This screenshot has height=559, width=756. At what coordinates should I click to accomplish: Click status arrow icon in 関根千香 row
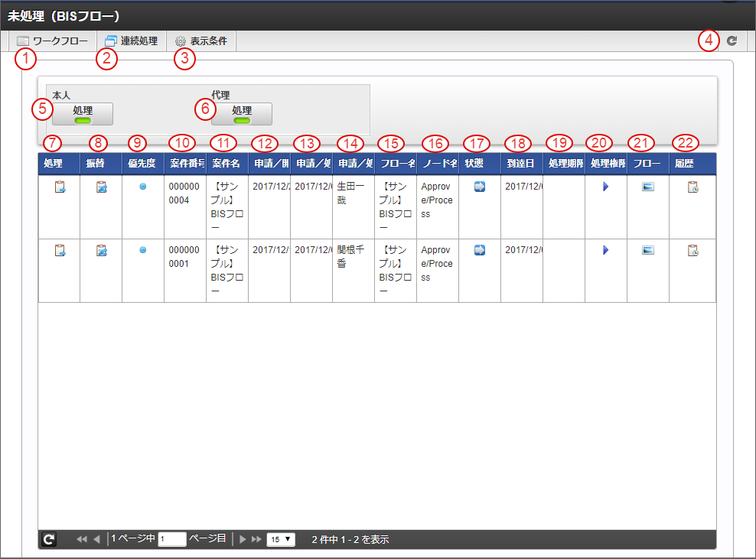click(480, 250)
